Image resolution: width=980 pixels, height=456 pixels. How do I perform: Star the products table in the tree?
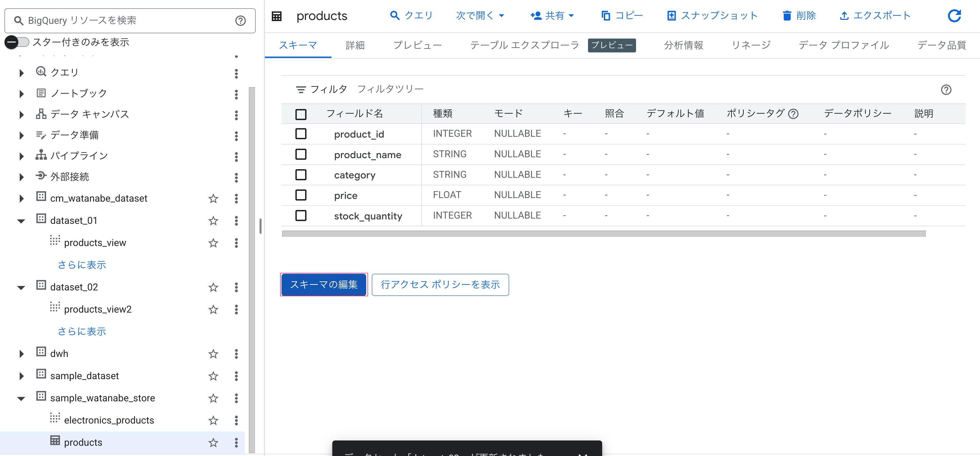point(213,442)
